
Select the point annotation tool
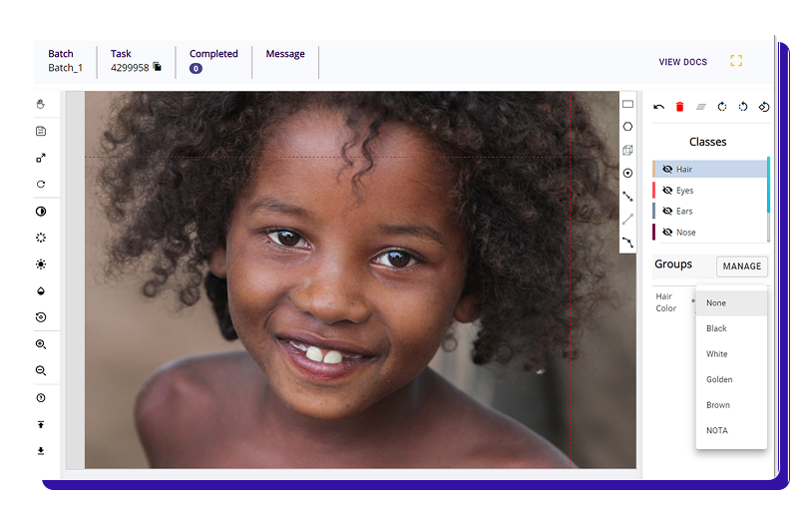(x=627, y=173)
